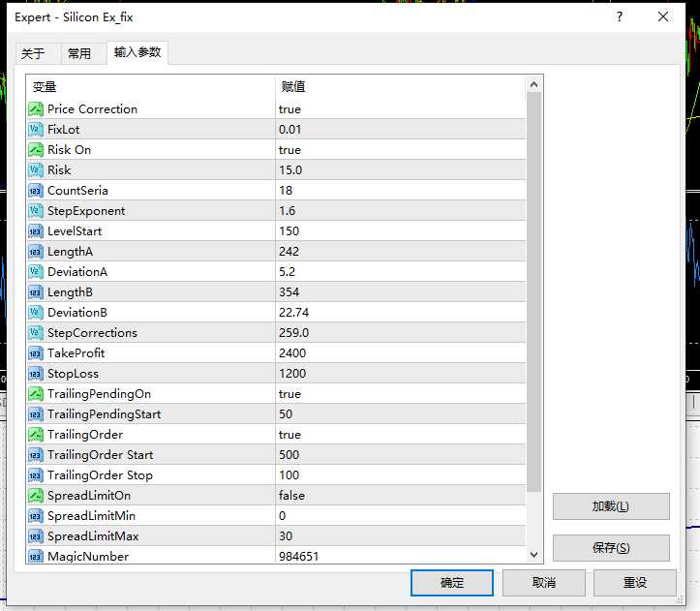This screenshot has height=611, width=700.
Task: Click the TrailingPendingStart integer icon
Action: coord(36,414)
